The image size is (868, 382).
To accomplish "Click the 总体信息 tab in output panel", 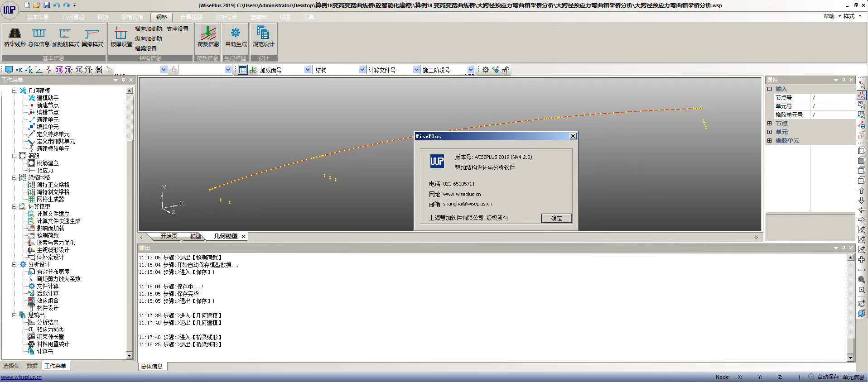I will [151, 366].
